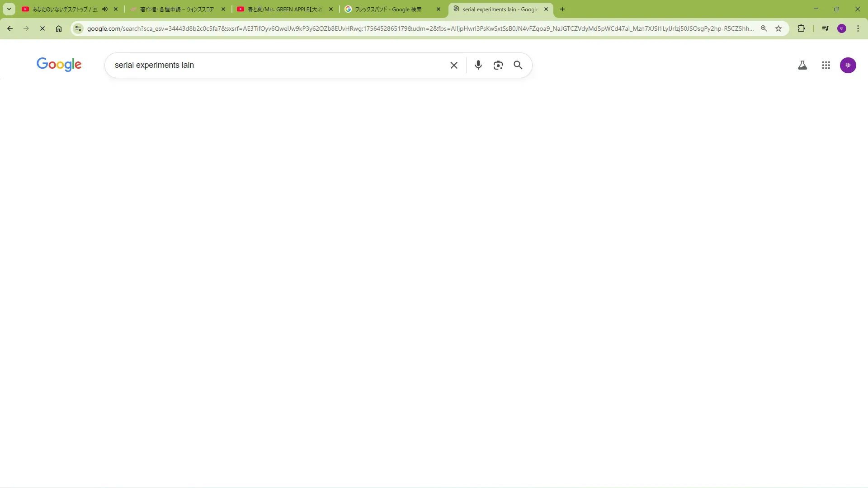Open the Chrome profile avatar menu
868x488 pixels.
(x=841, y=28)
